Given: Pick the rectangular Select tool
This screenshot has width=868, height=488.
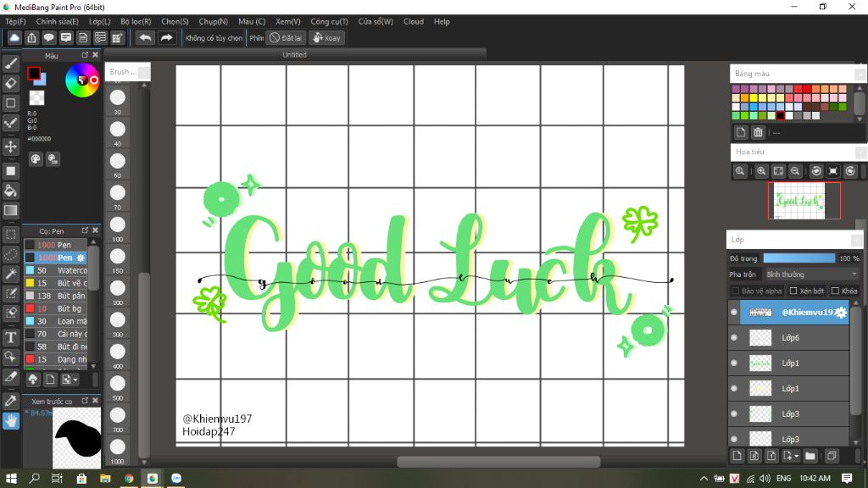Looking at the screenshot, I should (x=10, y=235).
